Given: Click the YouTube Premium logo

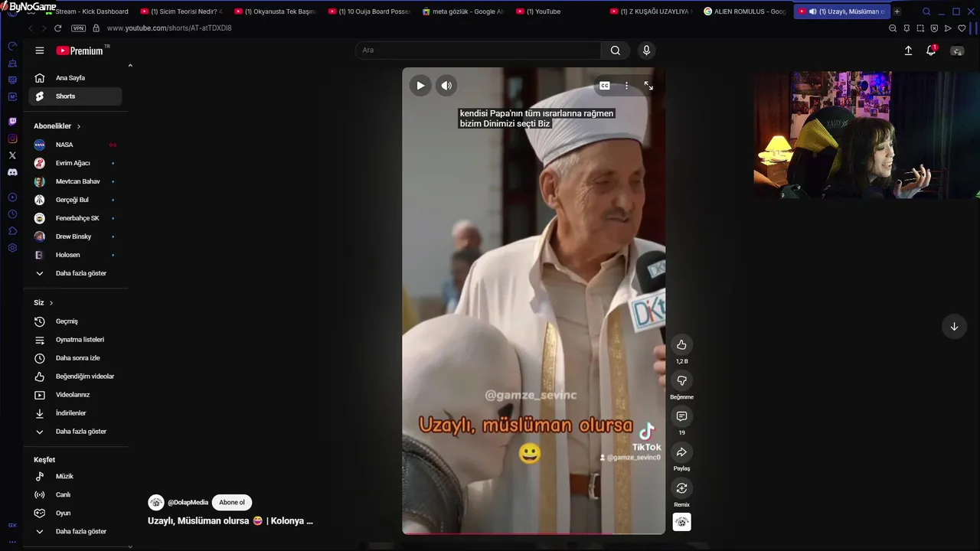Looking at the screenshot, I should (80, 51).
